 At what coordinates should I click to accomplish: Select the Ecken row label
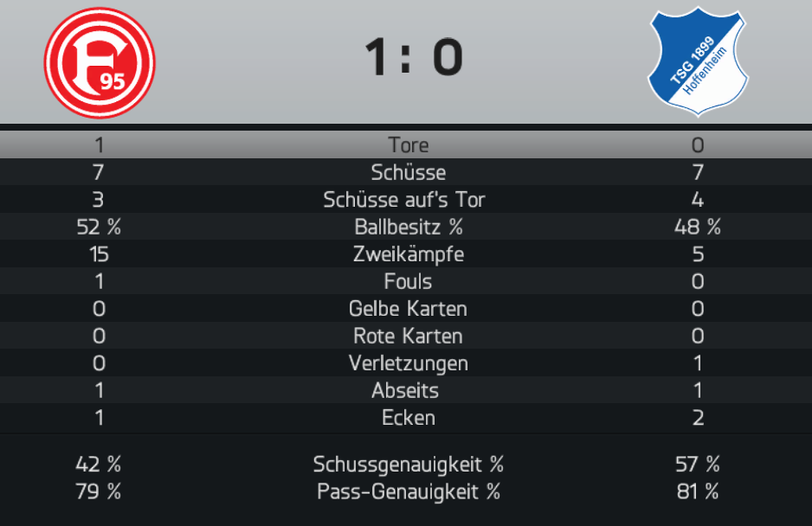(408, 418)
